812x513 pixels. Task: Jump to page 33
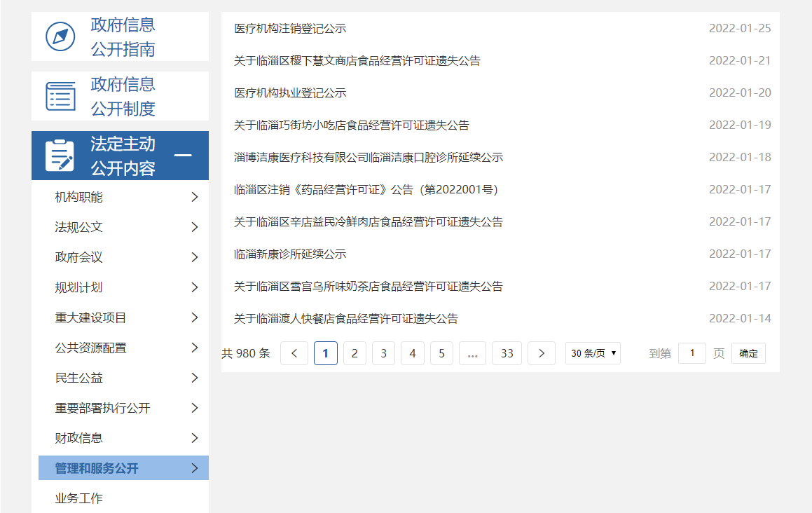[507, 353]
